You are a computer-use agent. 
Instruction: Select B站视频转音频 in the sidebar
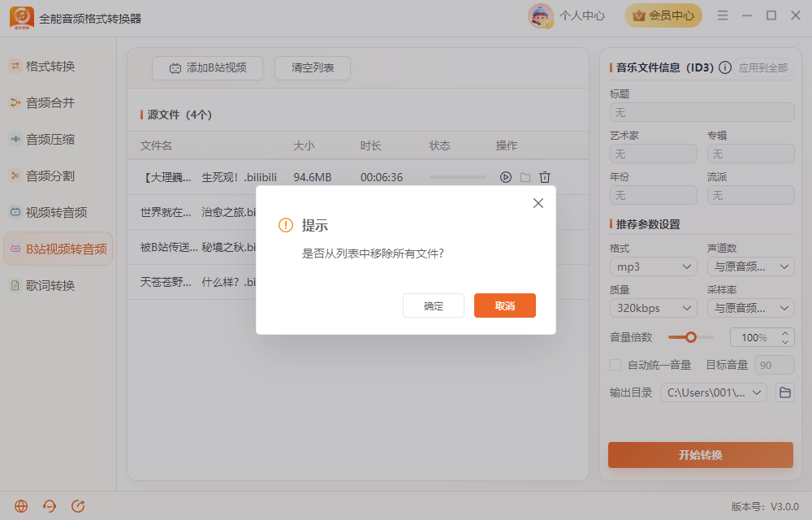[58, 249]
